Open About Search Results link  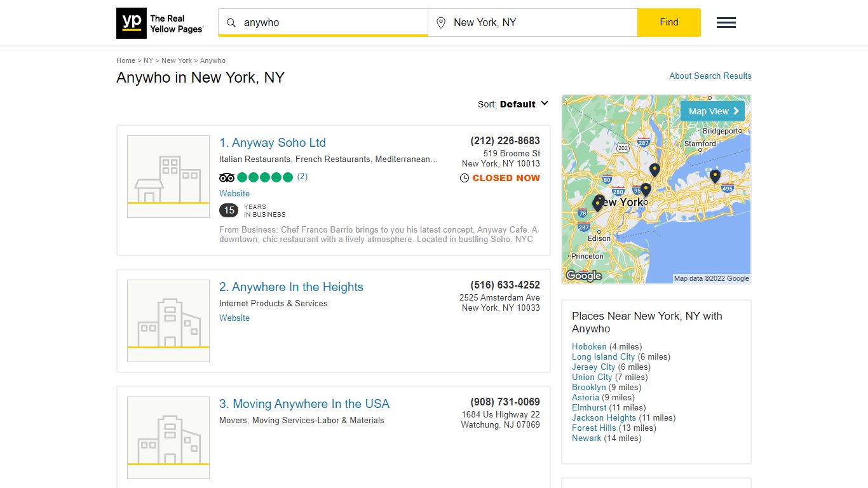710,76
